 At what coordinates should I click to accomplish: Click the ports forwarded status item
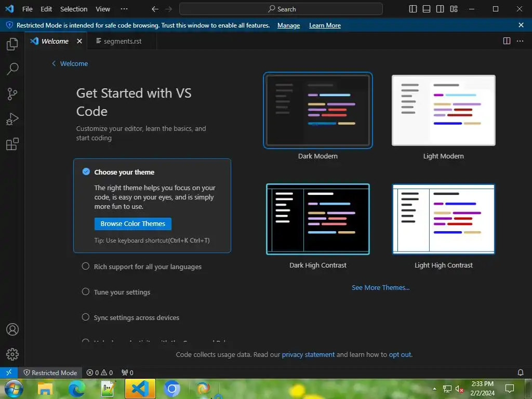[127, 373]
